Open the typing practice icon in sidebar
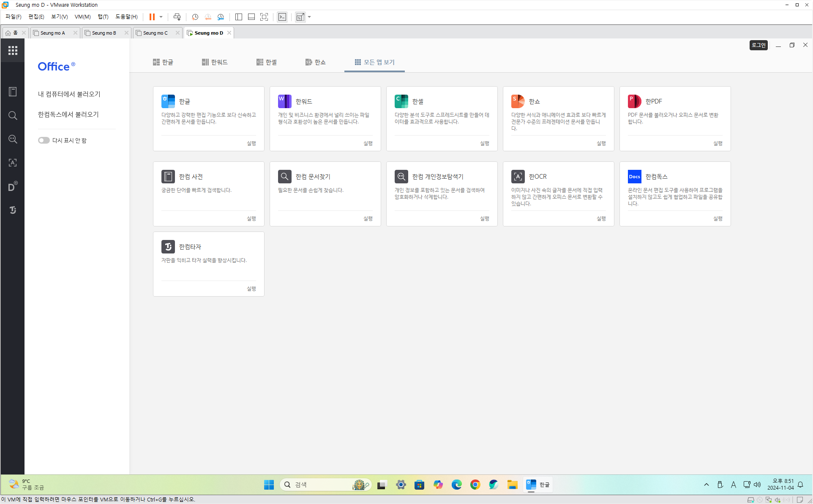 tap(13, 210)
